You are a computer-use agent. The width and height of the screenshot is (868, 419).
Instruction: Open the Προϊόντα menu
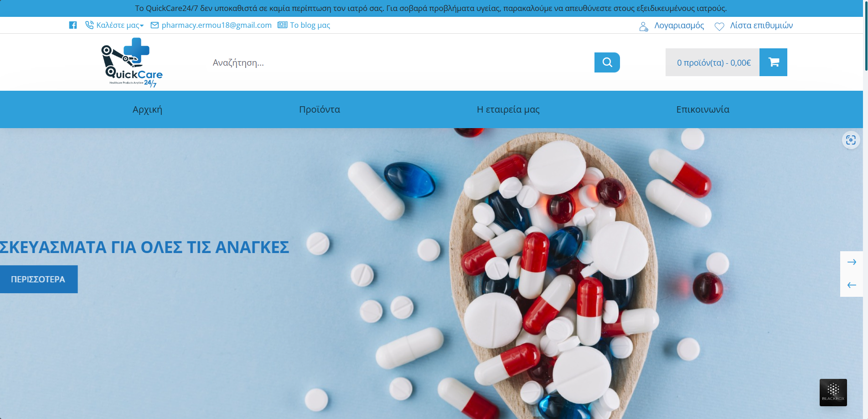320,109
